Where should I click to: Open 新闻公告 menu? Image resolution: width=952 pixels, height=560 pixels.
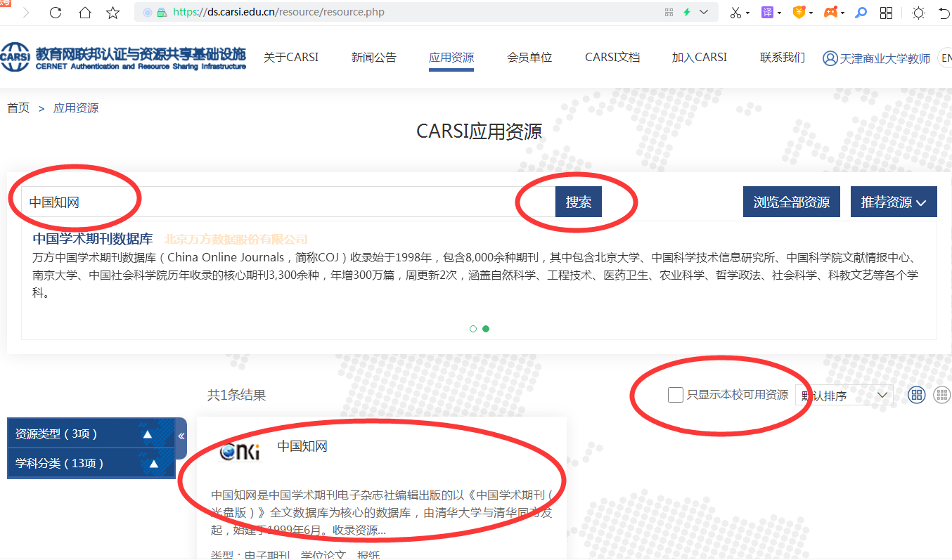[374, 58]
